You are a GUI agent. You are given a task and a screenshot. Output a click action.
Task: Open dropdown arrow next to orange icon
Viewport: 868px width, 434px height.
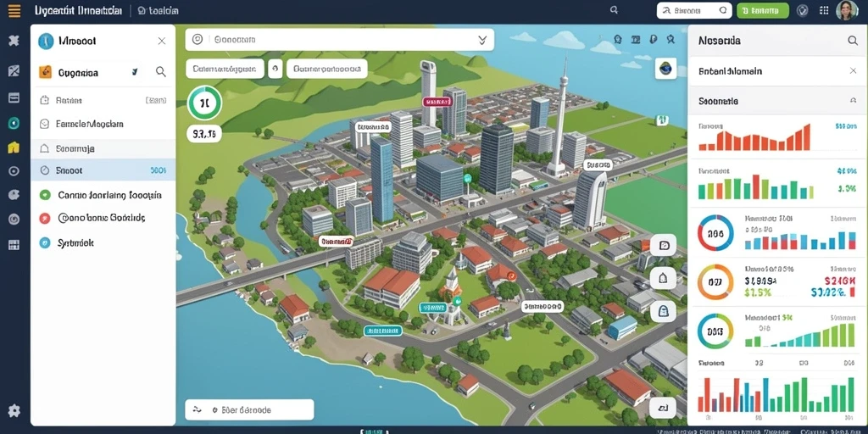tap(135, 71)
